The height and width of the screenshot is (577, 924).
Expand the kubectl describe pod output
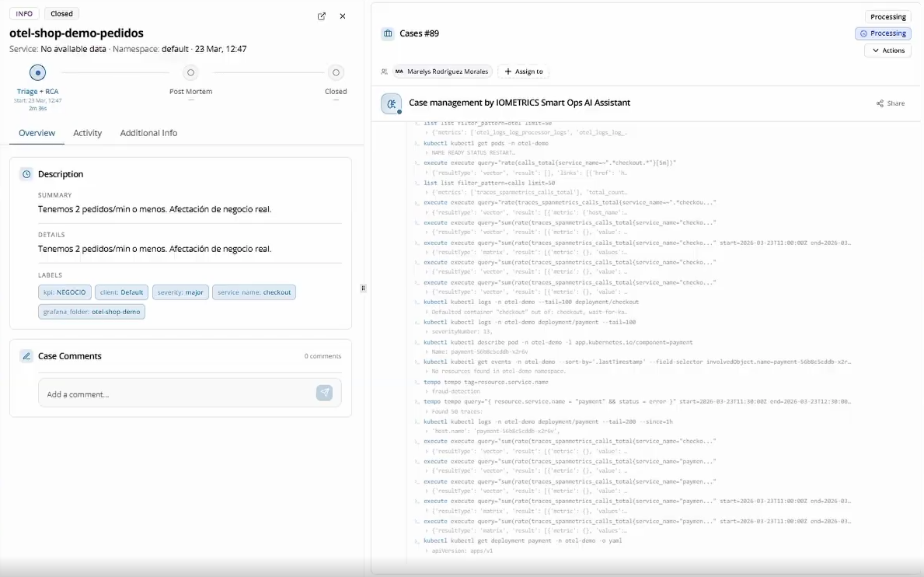tap(427, 351)
